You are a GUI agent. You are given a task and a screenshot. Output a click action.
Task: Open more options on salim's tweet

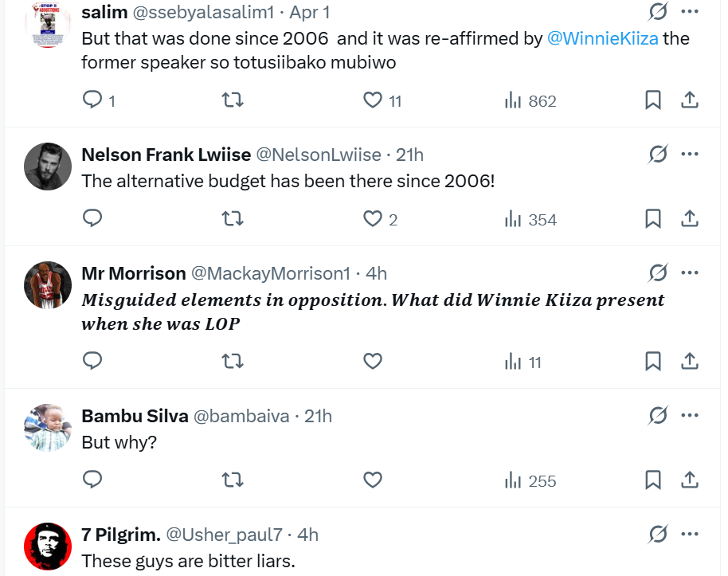(x=690, y=12)
